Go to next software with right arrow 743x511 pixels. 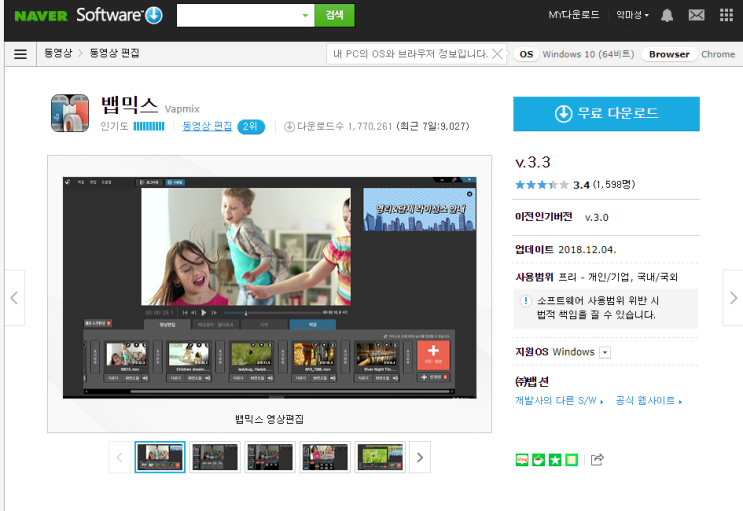733,298
